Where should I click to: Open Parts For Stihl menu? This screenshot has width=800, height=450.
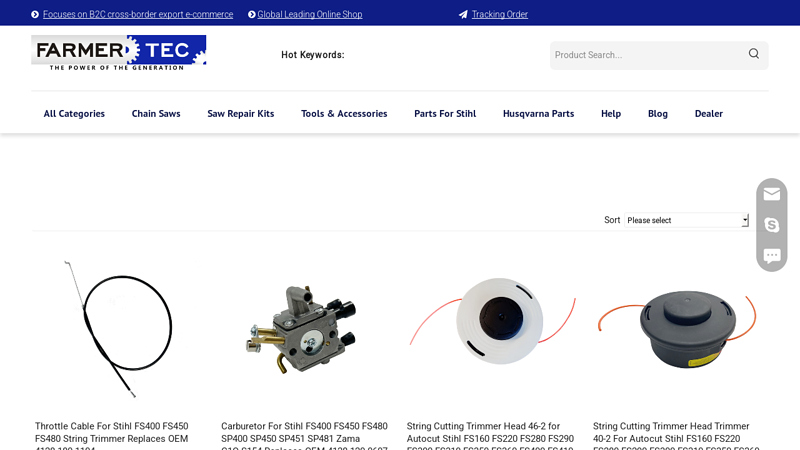point(445,114)
